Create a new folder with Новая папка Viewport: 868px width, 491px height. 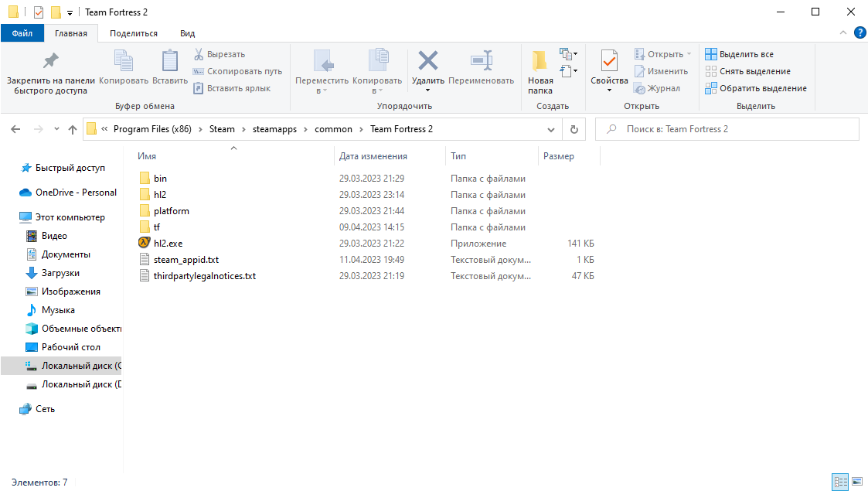point(540,71)
